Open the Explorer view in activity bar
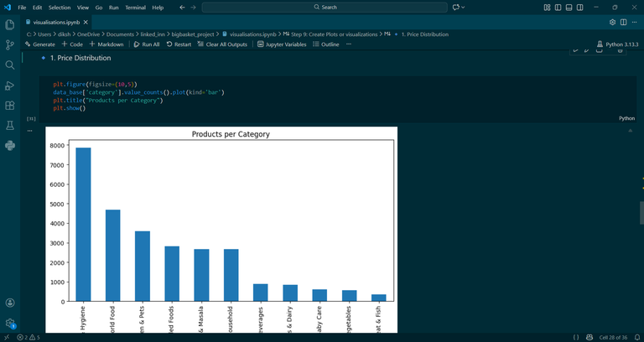This screenshot has width=644, height=342. point(10,24)
